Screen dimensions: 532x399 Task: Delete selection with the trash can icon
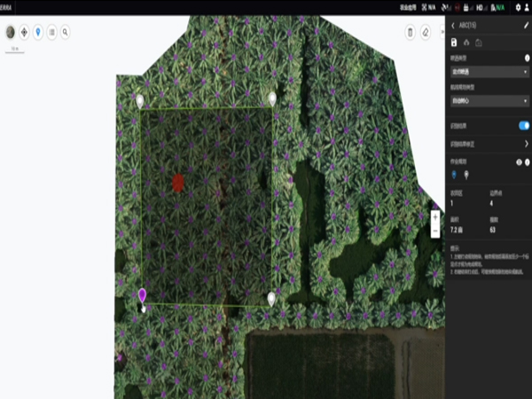click(x=411, y=33)
